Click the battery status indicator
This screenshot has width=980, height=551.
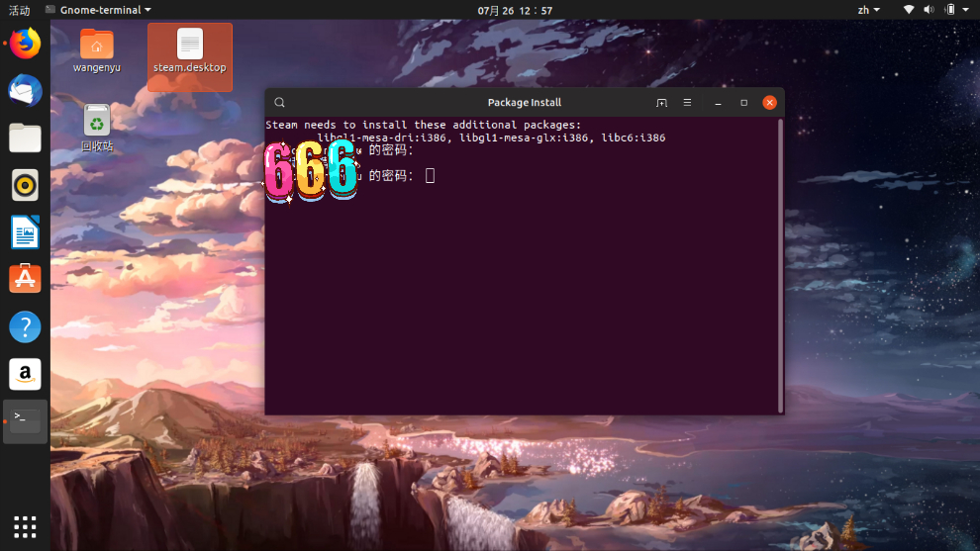tap(950, 9)
